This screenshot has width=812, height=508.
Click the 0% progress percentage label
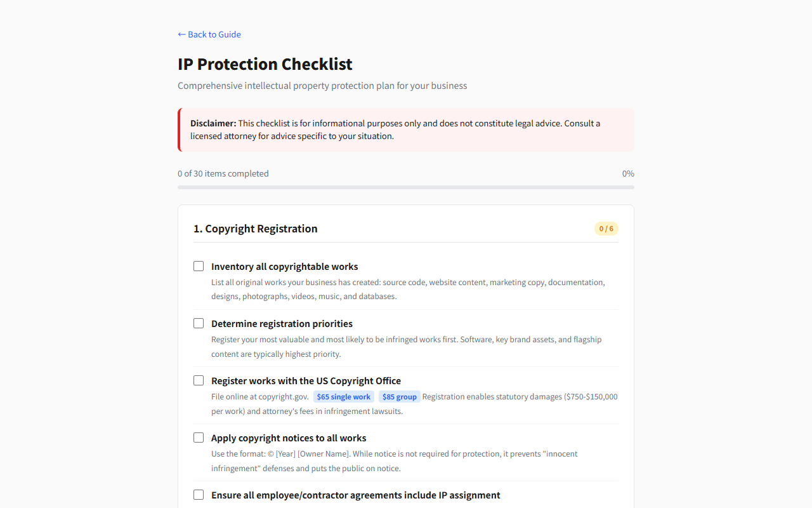[x=628, y=173]
